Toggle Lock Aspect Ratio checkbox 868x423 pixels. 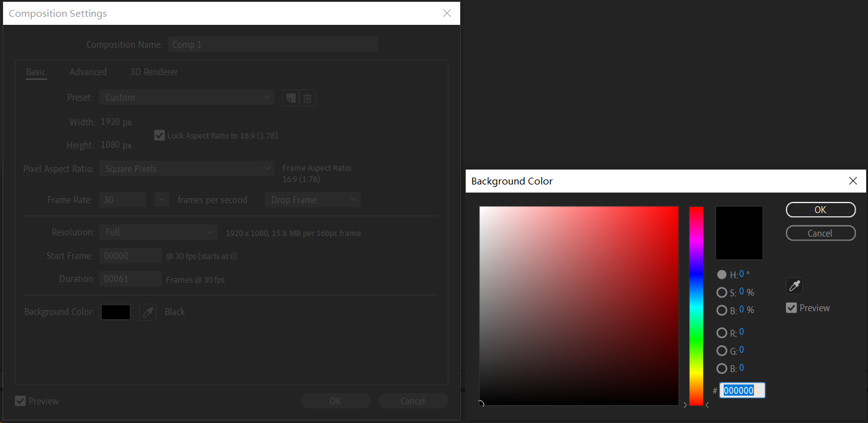(x=159, y=135)
